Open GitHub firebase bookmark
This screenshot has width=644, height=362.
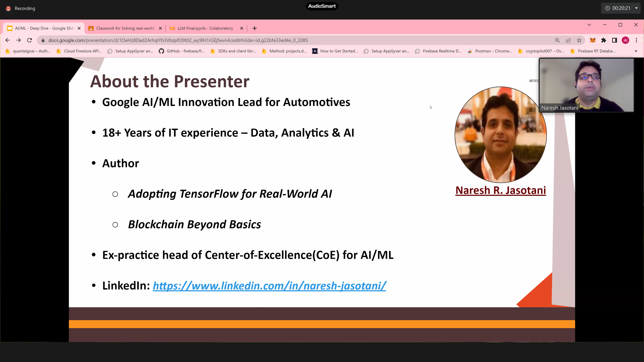[182, 51]
